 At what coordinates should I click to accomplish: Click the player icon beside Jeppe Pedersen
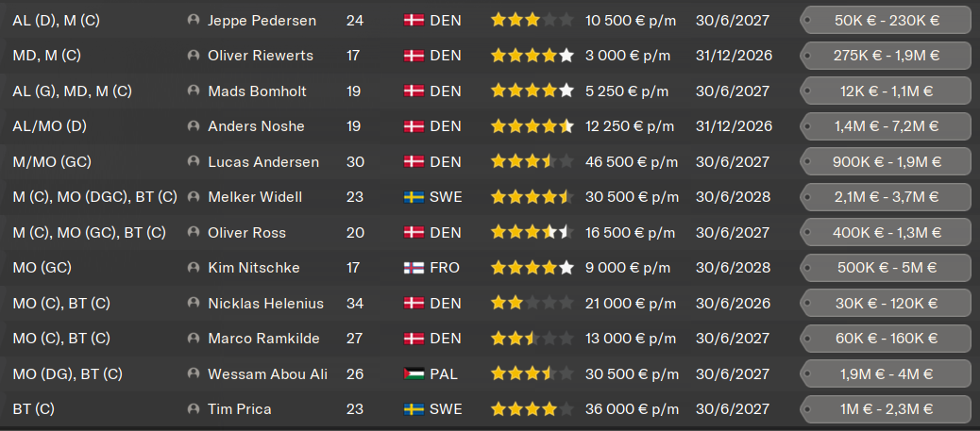[x=194, y=20]
